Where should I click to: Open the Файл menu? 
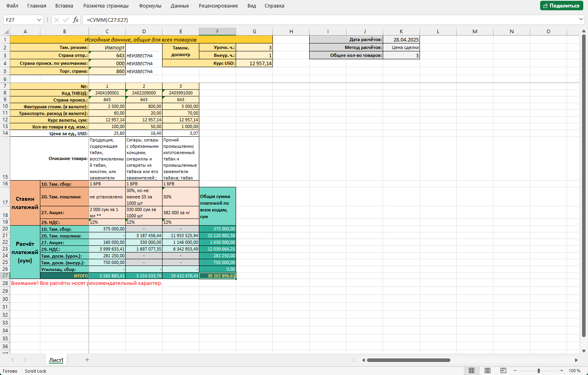(12, 6)
